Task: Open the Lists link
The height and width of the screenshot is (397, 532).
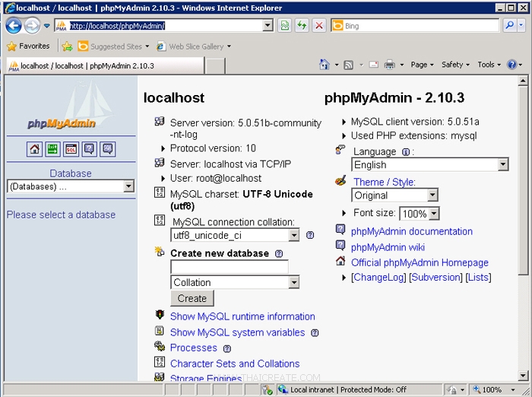Action: coord(478,278)
